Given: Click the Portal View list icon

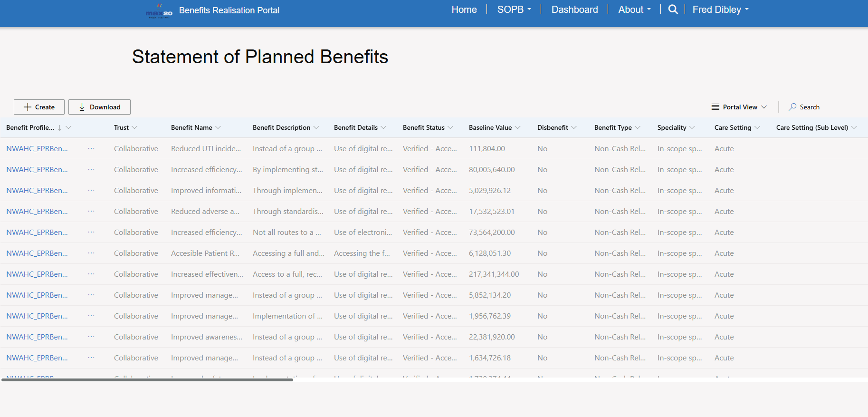Looking at the screenshot, I should (x=715, y=107).
